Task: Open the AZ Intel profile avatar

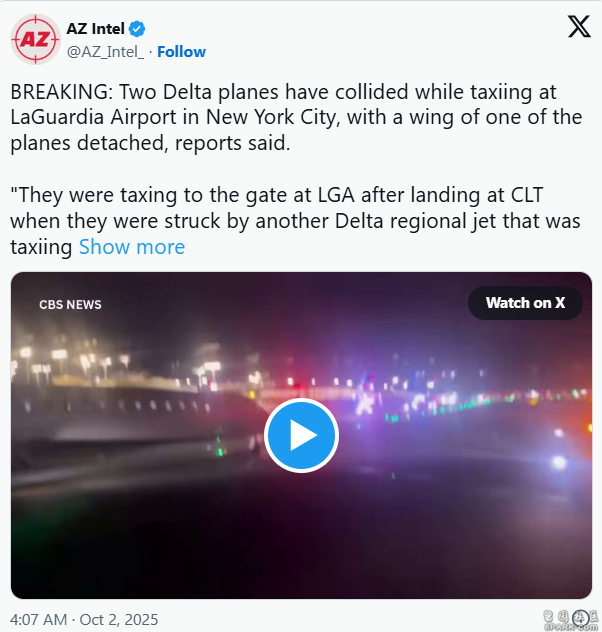Action: pyautogui.click(x=35, y=40)
